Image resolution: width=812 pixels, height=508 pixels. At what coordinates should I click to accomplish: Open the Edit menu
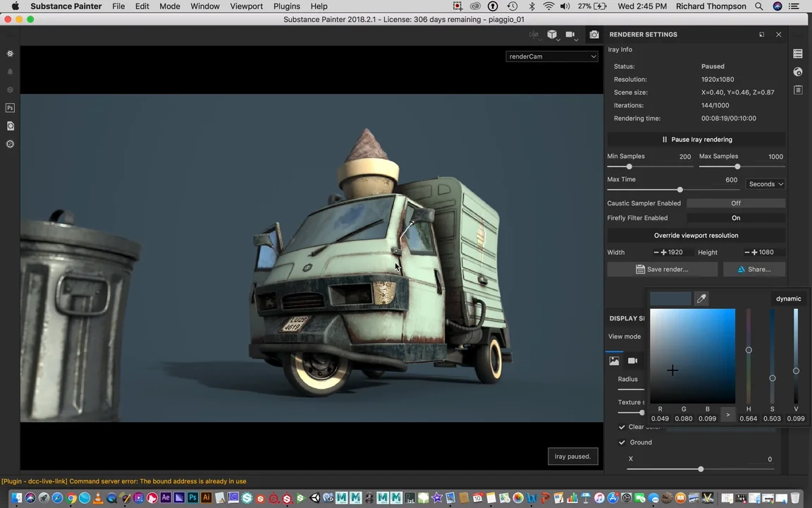tap(142, 6)
